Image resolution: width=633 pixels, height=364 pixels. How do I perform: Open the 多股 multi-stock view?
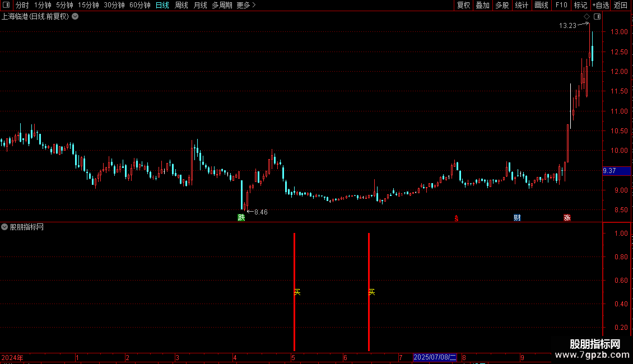click(x=502, y=5)
